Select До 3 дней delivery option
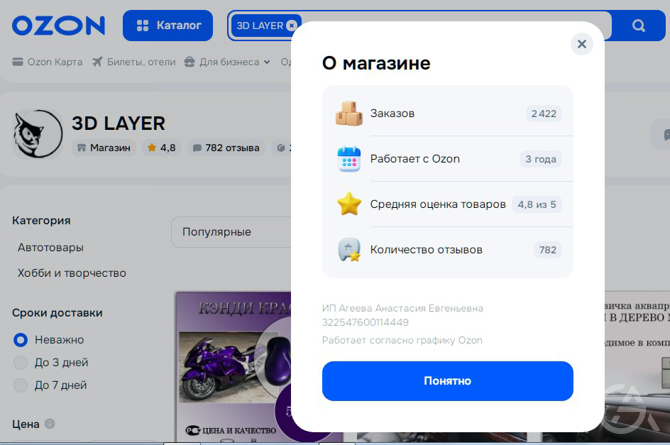The height and width of the screenshot is (445, 670). click(x=21, y=362)
